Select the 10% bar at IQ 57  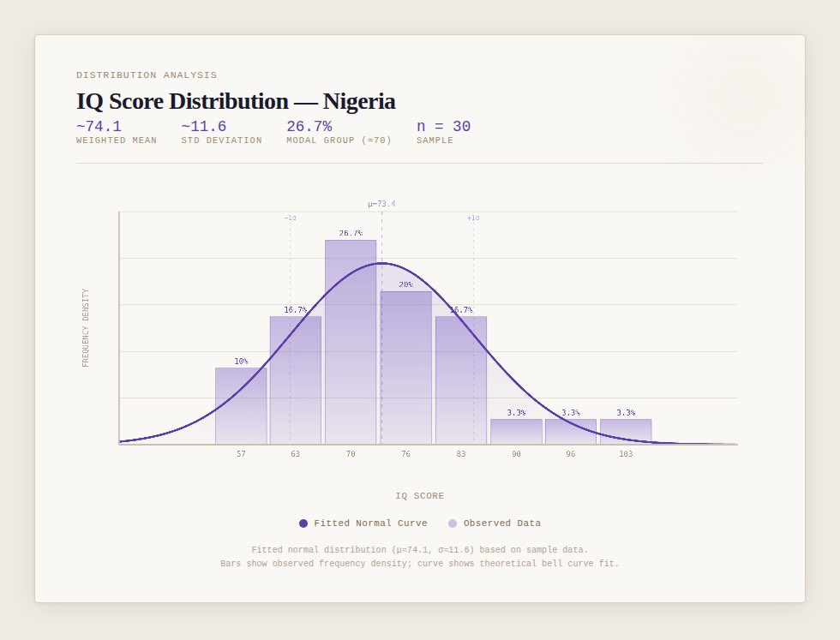241,406
